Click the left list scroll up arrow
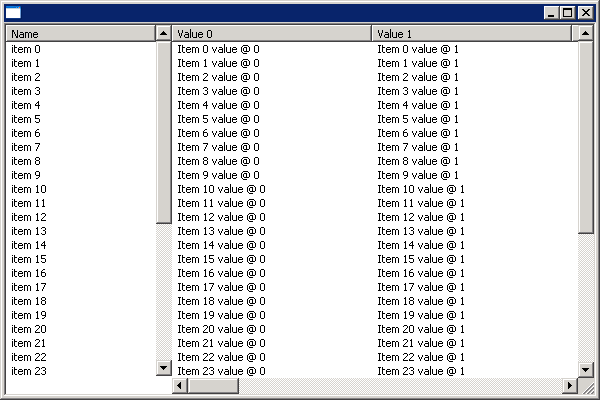The height and width of the screenshot is (400, 600). point(164,34)
